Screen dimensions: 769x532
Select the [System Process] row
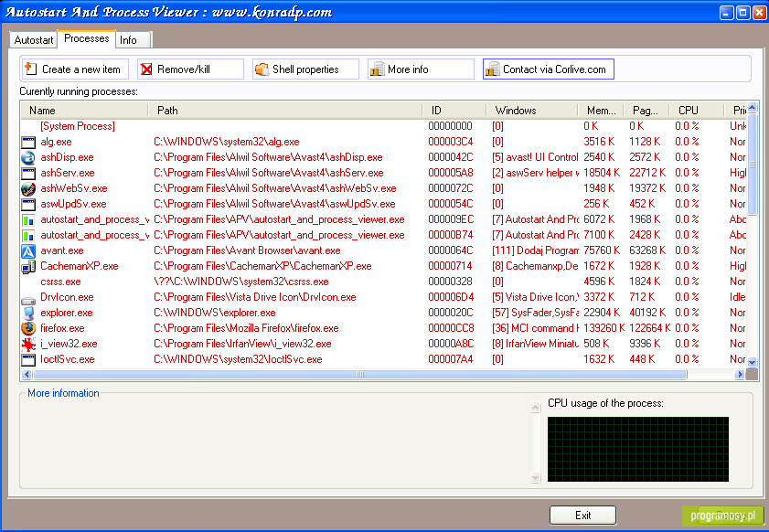point(383,126)
